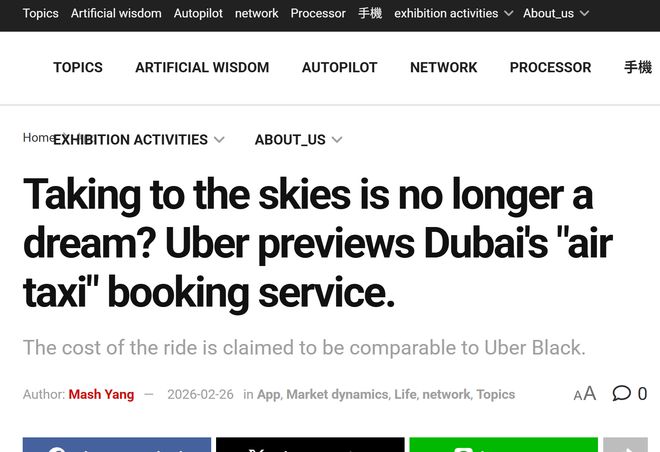The image size is (660, 452).
Task: Open ABOUT_US main menu dropdown
Action: 298,140
